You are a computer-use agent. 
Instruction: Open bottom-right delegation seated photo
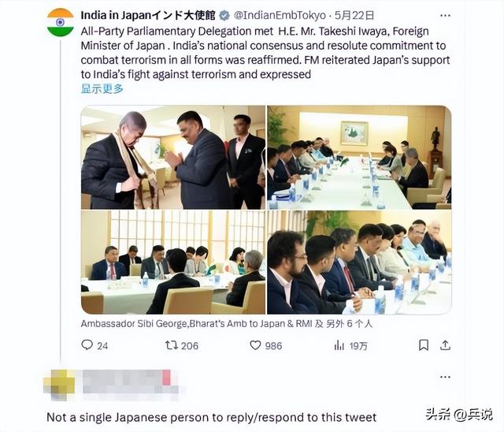(x=359, y=263)
